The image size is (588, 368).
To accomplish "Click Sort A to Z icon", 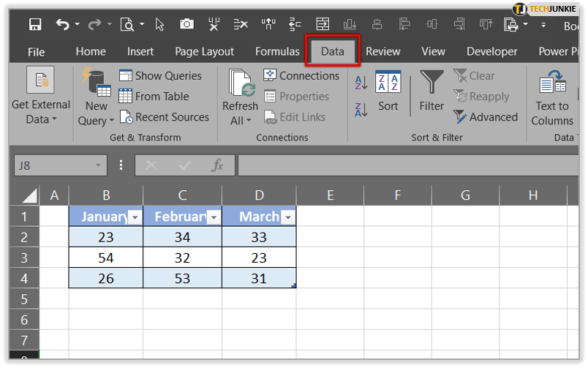I will (361, 83).
